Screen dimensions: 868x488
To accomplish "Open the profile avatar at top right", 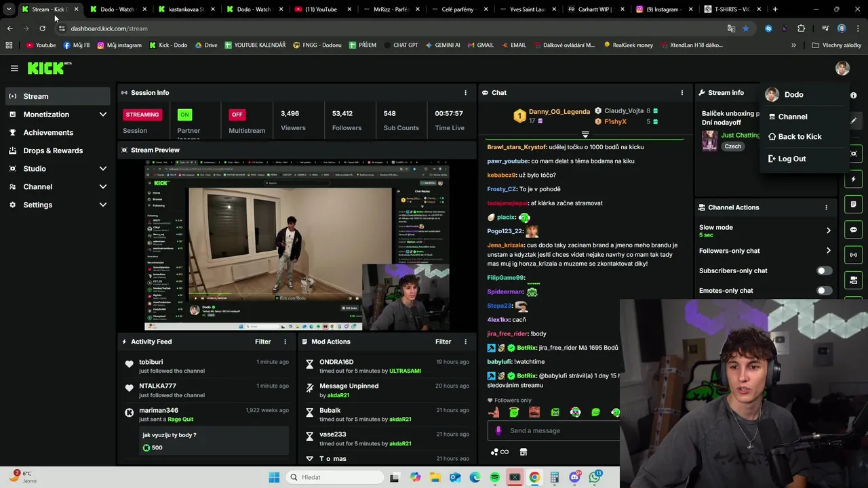I will [x=842, y=68].
